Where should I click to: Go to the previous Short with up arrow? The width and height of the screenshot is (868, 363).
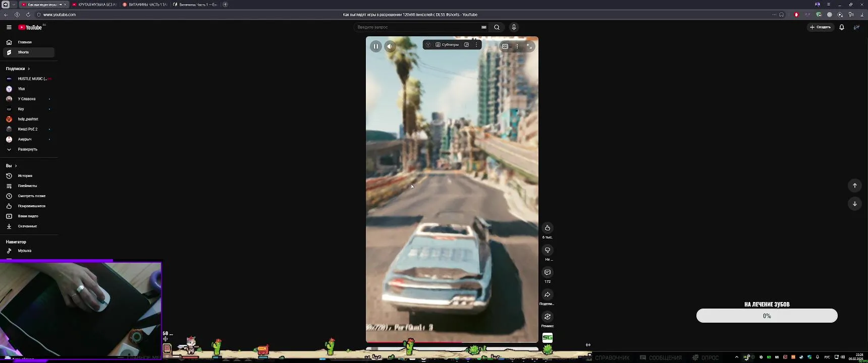point(854,186)
